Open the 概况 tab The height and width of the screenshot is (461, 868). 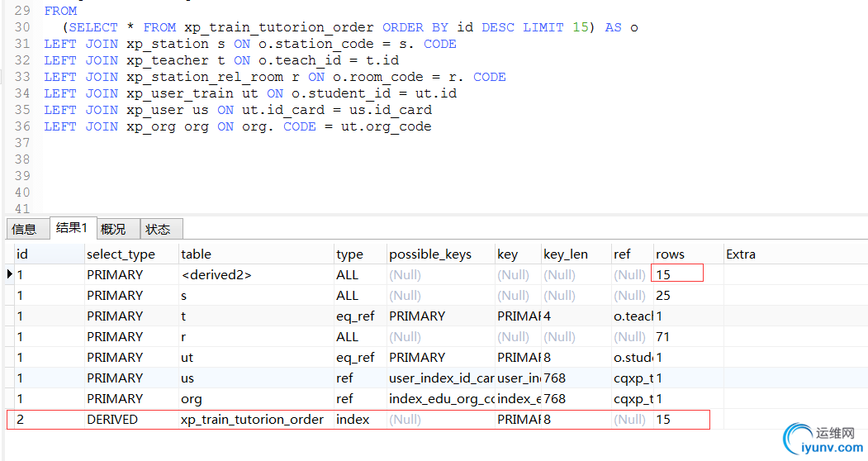click(113, 229)
